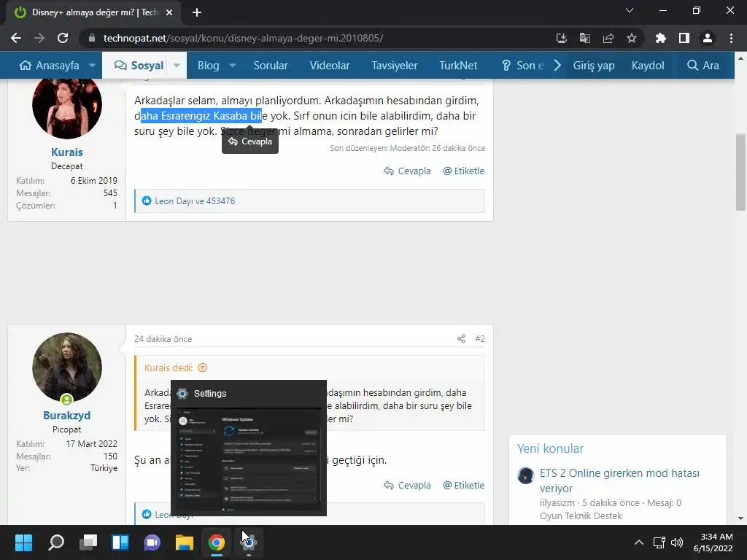Click the forward navigation arrow
Image resolution: width=747 pixels, height=560 pixels.
(x=39, y=38)
